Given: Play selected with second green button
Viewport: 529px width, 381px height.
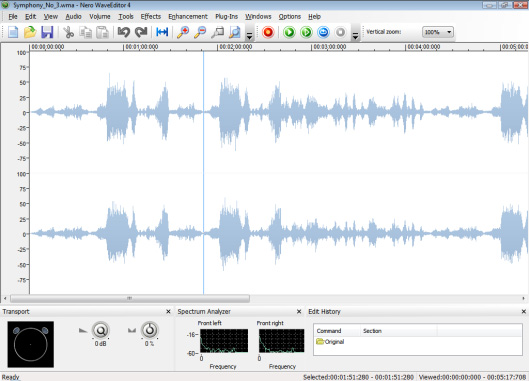Looking at the screenshot, I should (306, 32).
